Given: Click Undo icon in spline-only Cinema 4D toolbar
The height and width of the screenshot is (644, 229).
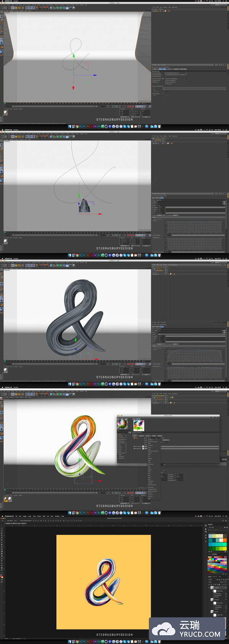Looking at the screenshot, I should (2, 8).
